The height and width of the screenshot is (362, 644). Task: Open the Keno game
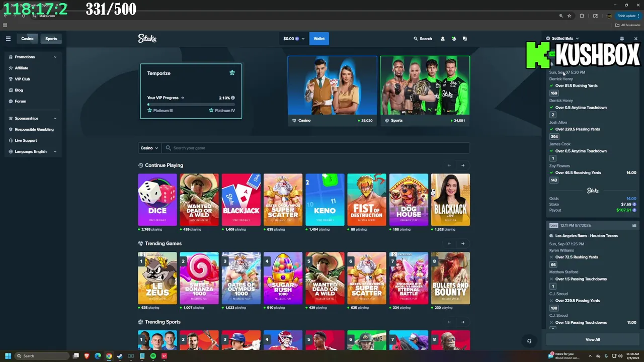pos(325,200)
